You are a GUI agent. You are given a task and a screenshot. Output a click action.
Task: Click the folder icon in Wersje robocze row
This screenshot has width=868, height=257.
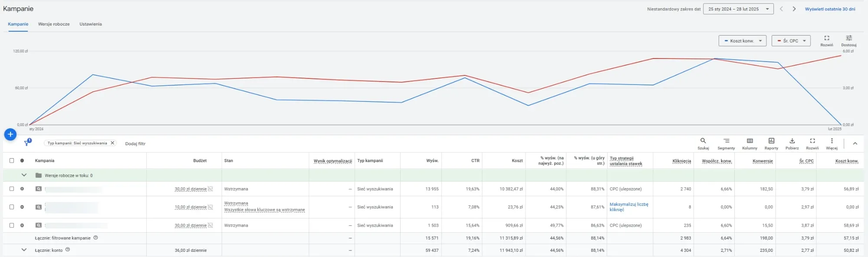click(39, 176)
